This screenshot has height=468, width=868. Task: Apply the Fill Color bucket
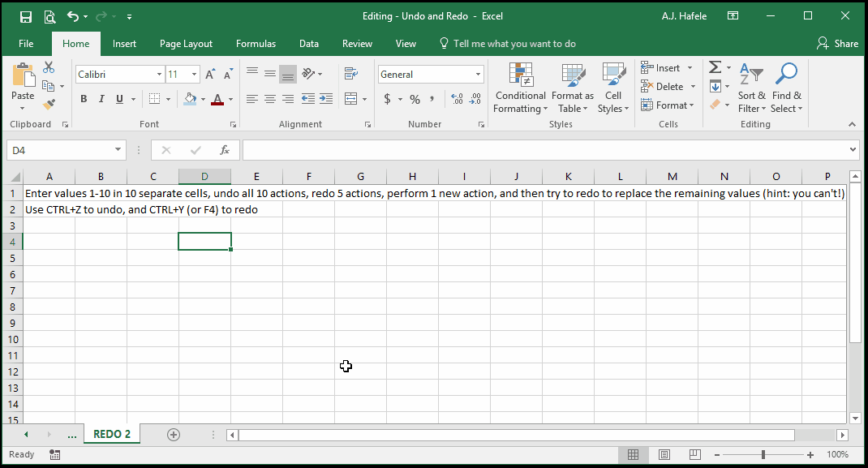[190, 99]
